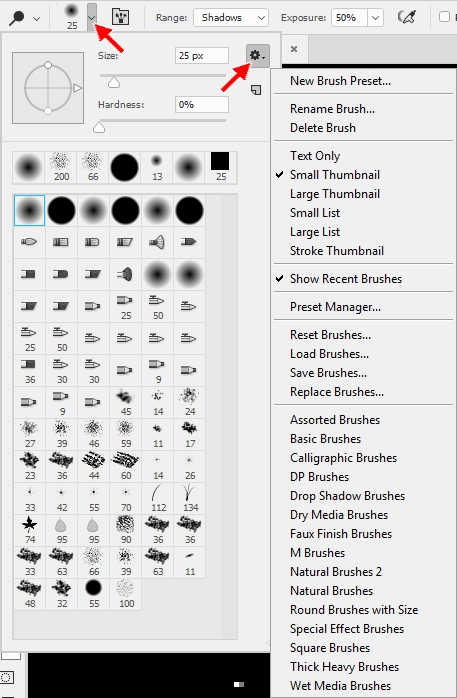Viewport: 457px width, 698px height.
Task: Select the Burn tool icon in options bar
Action: tap(17, 18)
